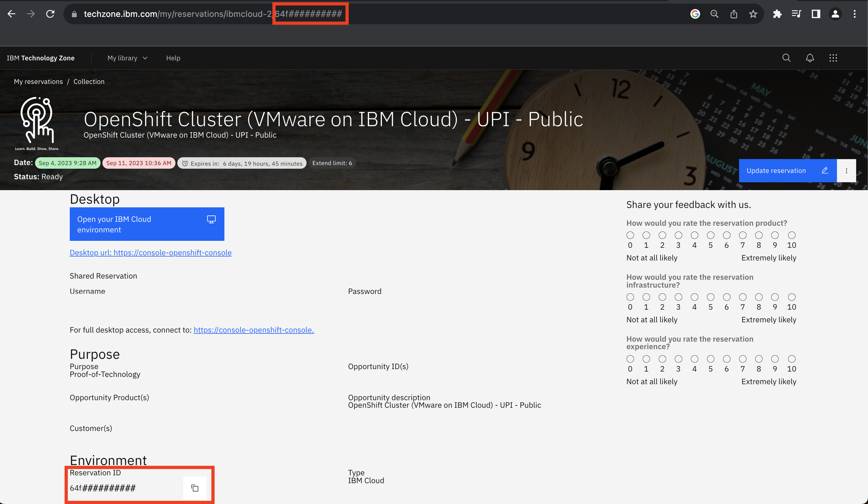Select 5 for reservation infrastructure rating
The height and width of the screenshot is (504, 868).
[x=710, y=297]
